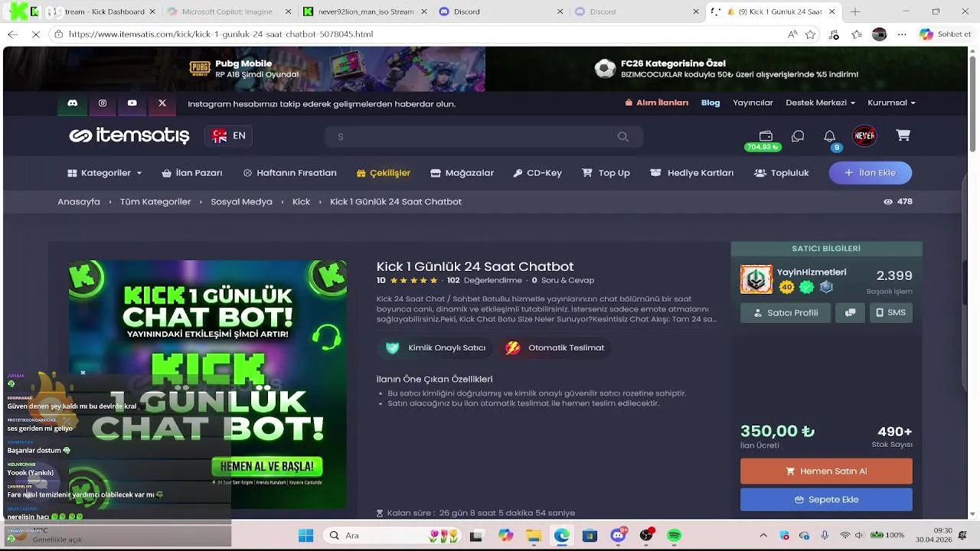Open the Blog link

click(710, 103)
